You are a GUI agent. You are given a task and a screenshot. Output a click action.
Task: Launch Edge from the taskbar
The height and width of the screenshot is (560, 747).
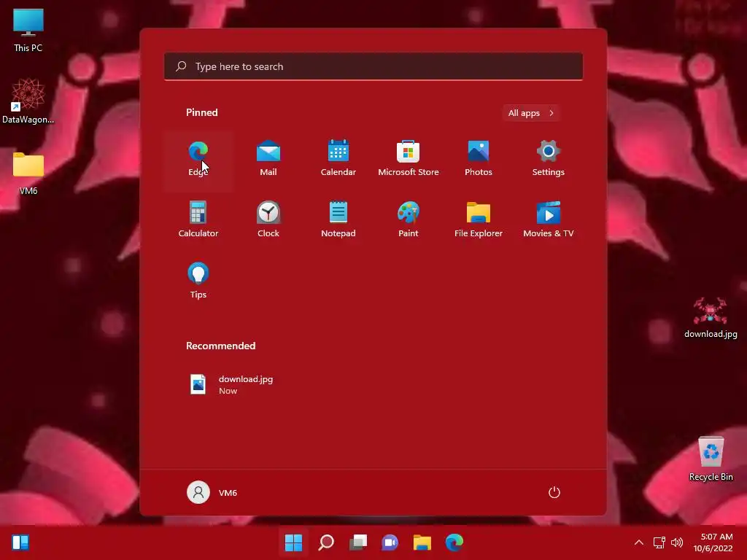coord(454,542)
